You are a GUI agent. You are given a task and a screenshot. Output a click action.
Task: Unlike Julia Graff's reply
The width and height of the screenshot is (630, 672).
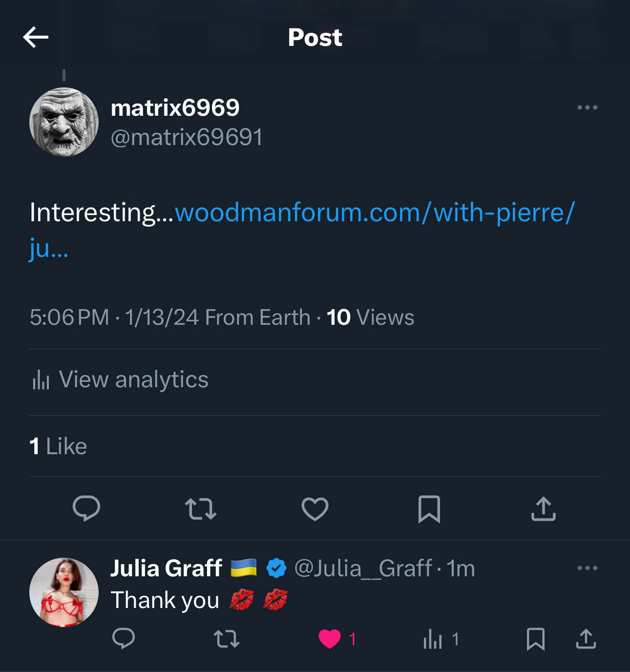click(x=330, y=639)
